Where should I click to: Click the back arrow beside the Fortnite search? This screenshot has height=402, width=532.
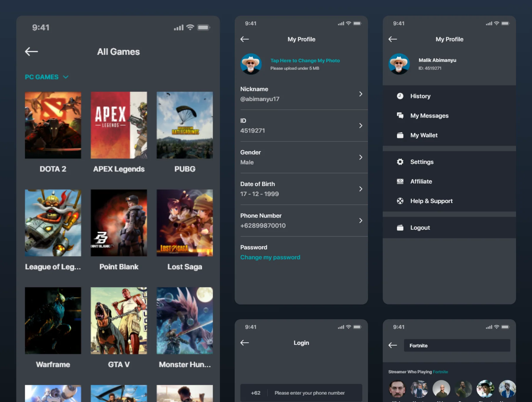[393, 345]
